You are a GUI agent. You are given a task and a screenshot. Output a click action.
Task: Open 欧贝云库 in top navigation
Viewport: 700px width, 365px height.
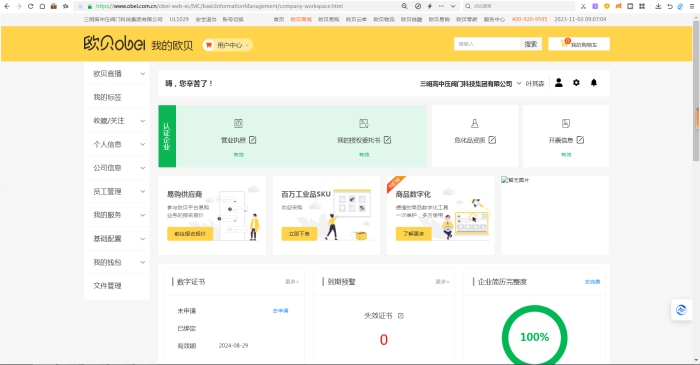(356, 19)
